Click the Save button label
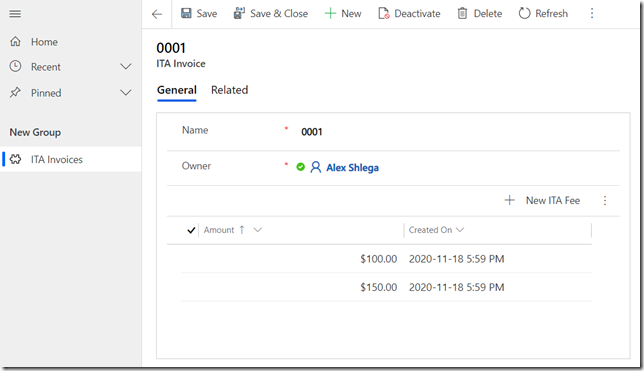The image size is (644, 371). (x=207, y=14)
